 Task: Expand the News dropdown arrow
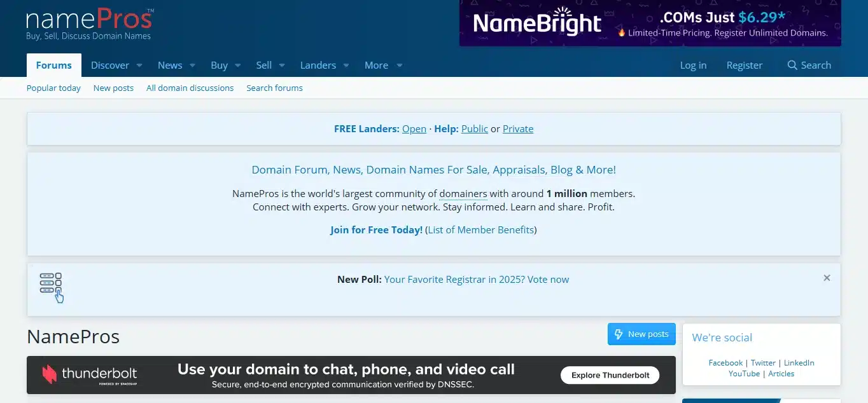click(x=193, y=65)
